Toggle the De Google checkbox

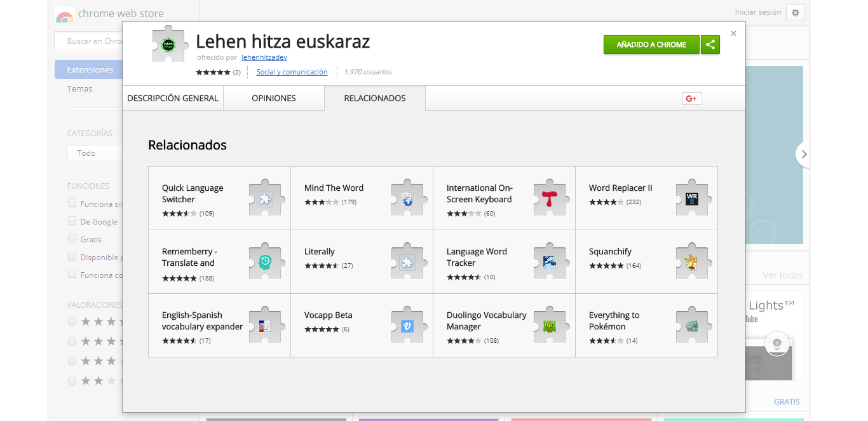tap(72, 221)
